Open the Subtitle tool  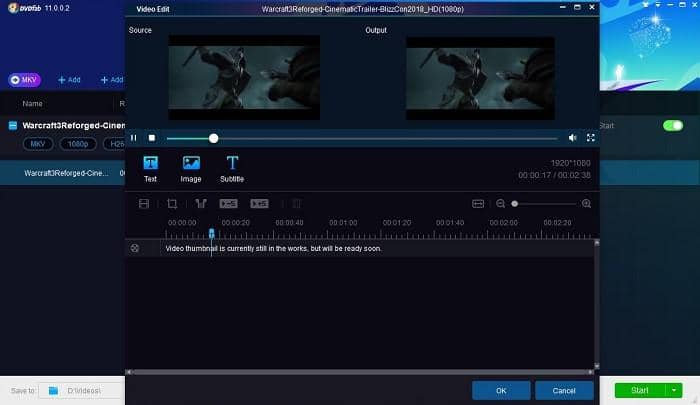point(232,169)
